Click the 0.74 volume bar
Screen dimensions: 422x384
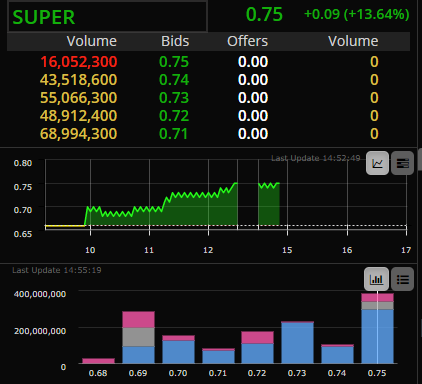pos(337,354)
